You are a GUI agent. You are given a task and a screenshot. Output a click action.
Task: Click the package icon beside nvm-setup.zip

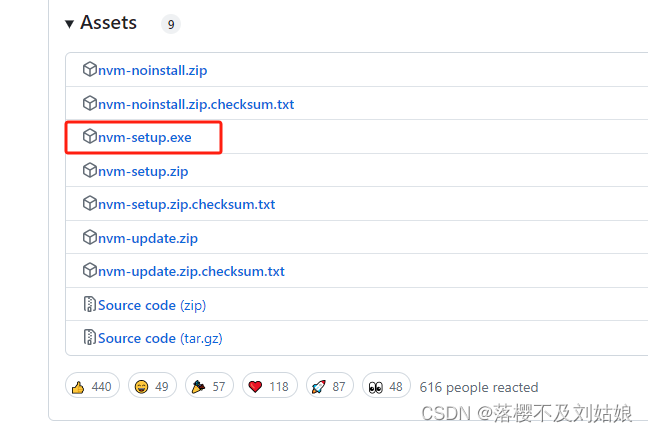[x=90, y=170]
